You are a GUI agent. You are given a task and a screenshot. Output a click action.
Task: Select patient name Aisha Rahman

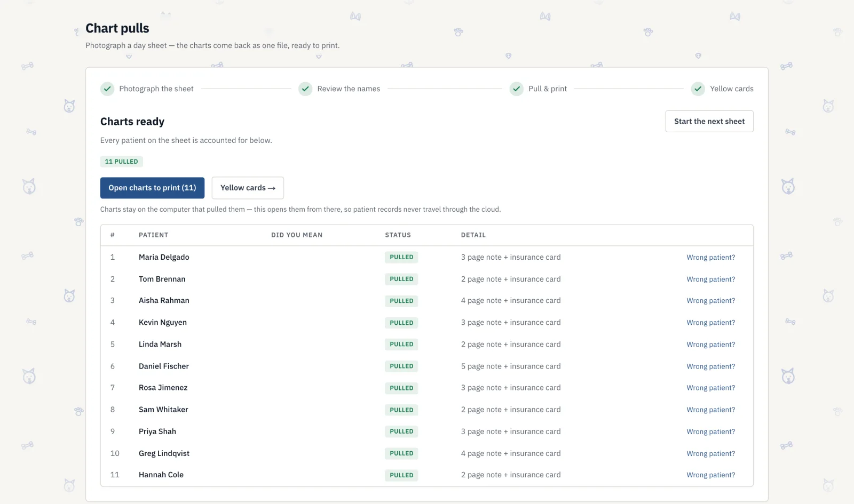(164, 300)
